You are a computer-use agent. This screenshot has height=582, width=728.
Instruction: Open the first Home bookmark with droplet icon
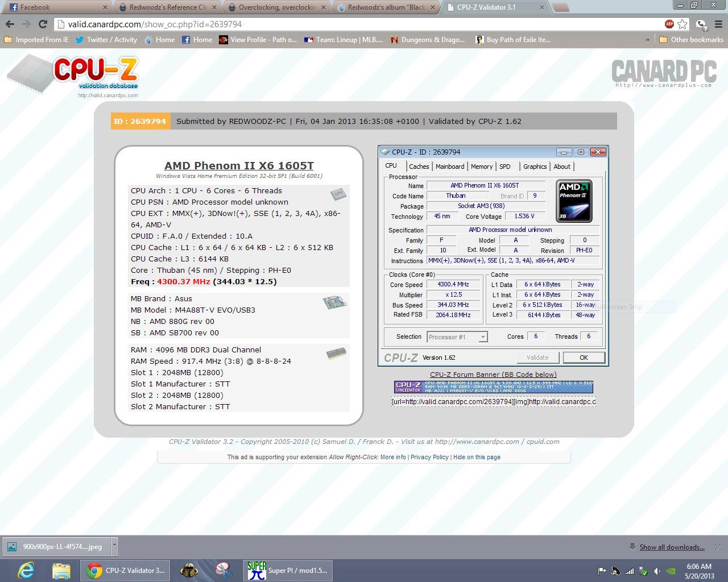click(159, 40)
